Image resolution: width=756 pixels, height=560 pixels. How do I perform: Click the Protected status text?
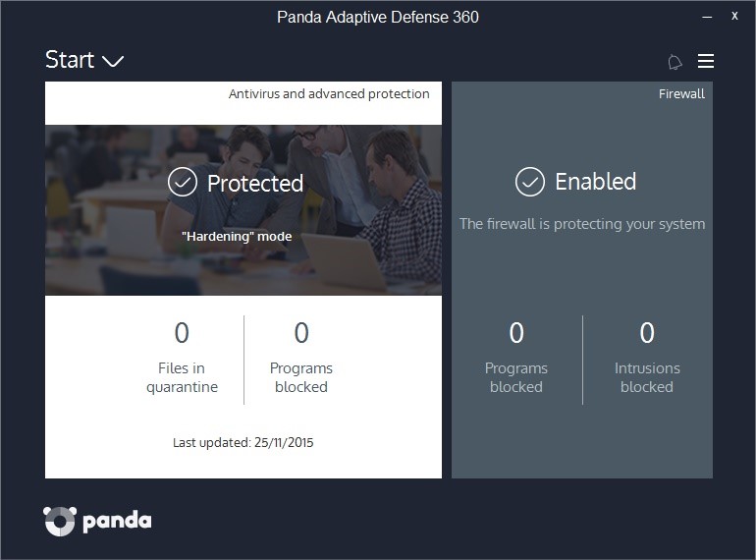pos(255,184)
